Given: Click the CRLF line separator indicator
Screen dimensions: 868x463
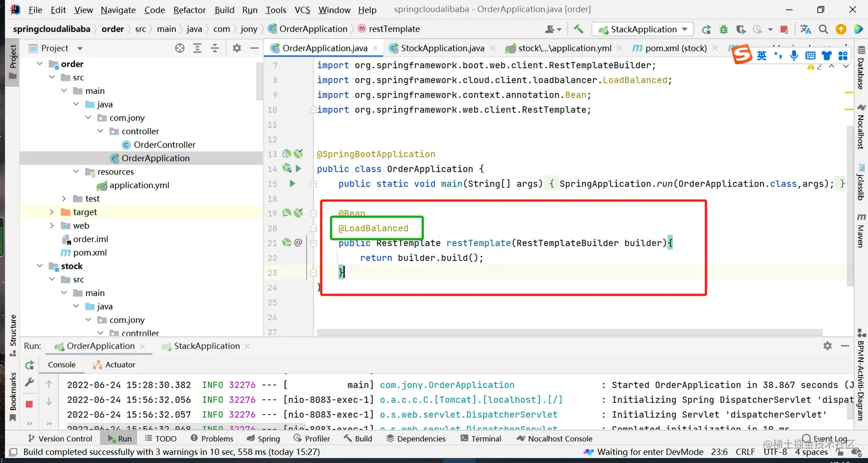Looking at the screenshot, I should tap(745, 452).
